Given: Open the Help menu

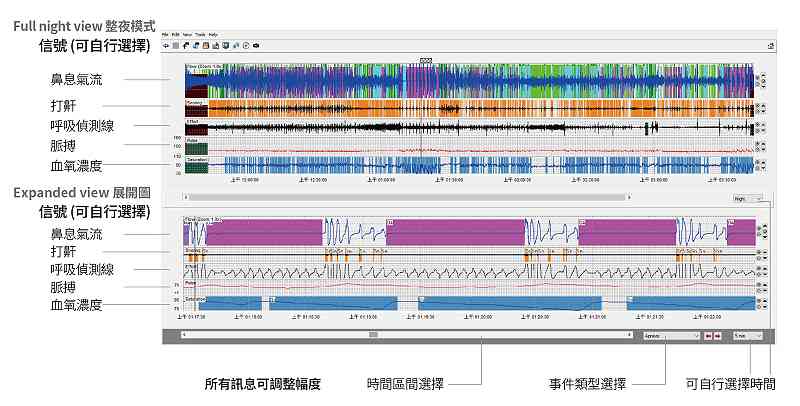Looking at the screenshot, I should tap(213, 35).
